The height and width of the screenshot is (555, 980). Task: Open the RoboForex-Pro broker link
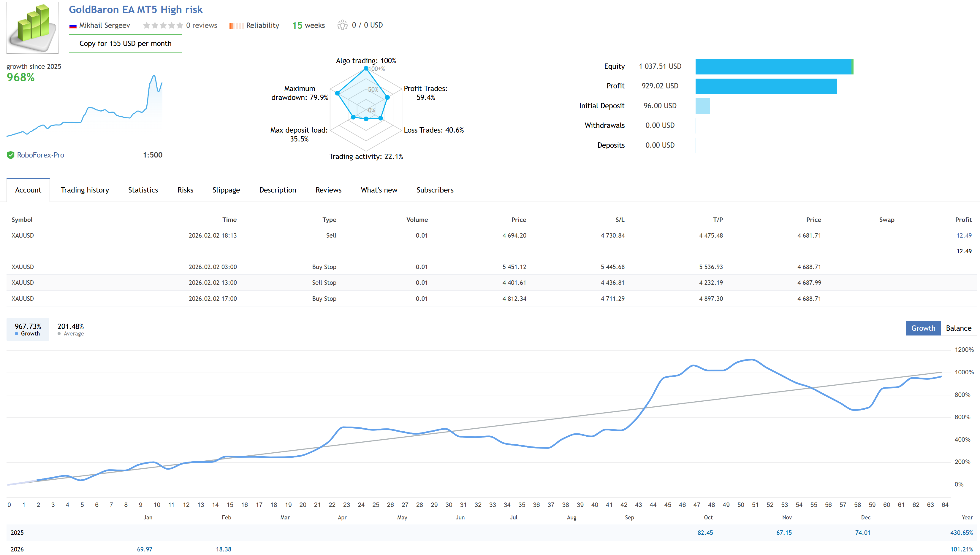click(x=40, y=155)
